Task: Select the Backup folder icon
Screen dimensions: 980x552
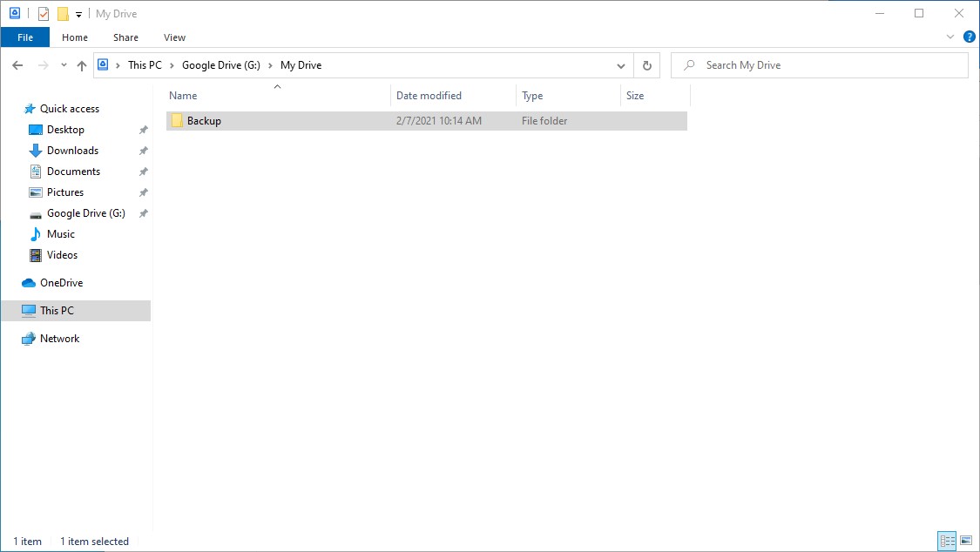Action: coord(177,121)
